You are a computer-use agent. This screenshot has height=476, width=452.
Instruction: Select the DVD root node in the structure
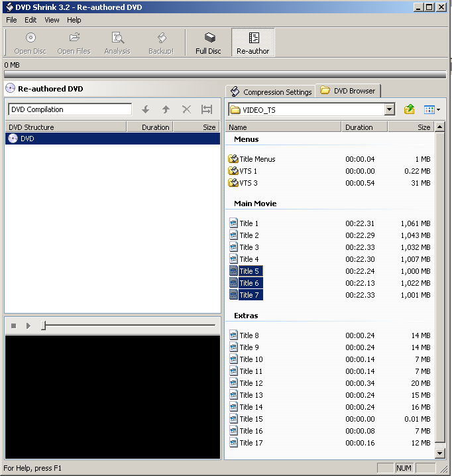(x=113, y=139)
